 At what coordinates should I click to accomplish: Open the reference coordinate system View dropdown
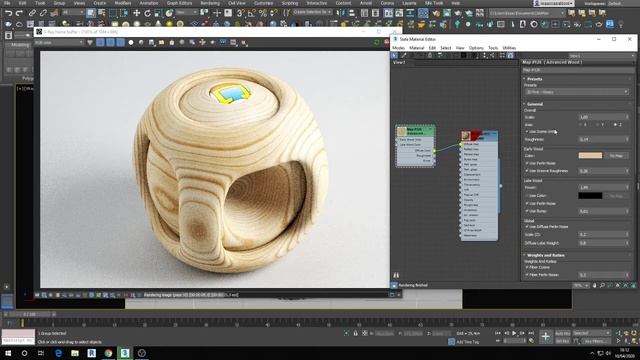coord(187,13)
